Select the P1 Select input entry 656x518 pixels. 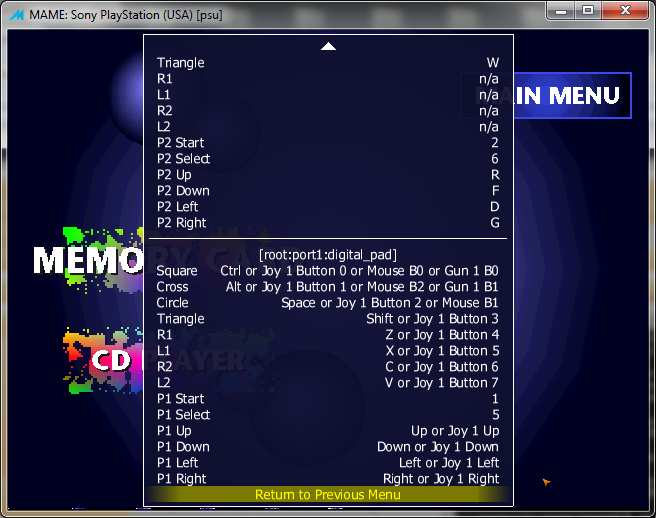click(x=327, y=415)
